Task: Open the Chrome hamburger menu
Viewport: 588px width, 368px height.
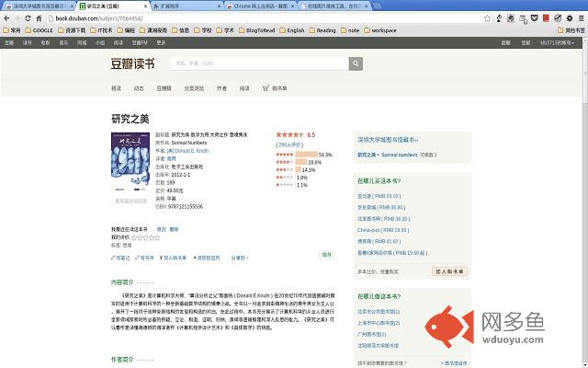Action: [x=582, y=18]
